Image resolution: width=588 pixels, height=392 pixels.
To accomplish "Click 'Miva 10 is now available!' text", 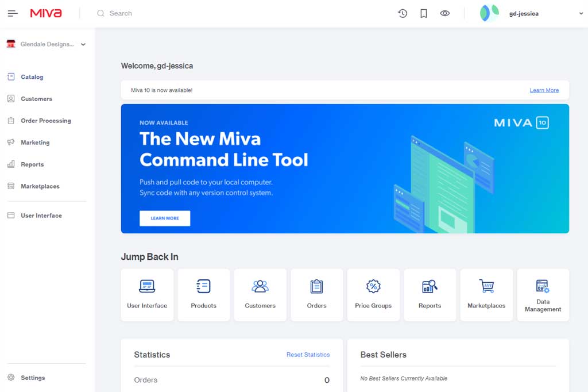I will [161, 90].
